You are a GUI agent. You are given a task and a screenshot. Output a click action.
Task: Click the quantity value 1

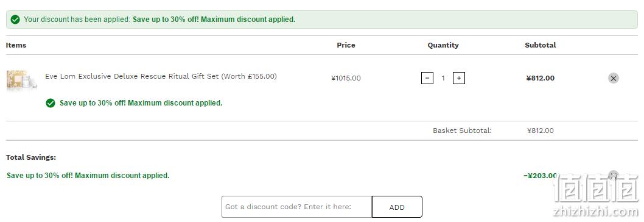pyautogui.click(x=443, y=78)
